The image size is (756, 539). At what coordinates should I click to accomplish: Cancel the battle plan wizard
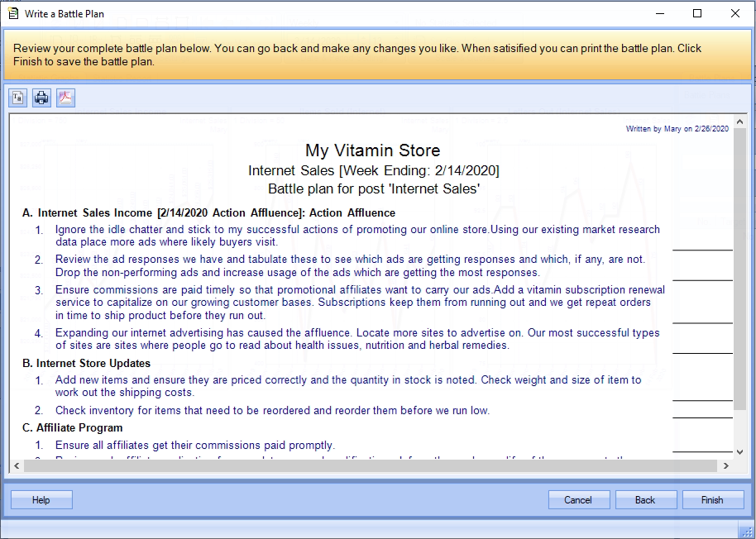pyautogui.click(x=578, y=500)
